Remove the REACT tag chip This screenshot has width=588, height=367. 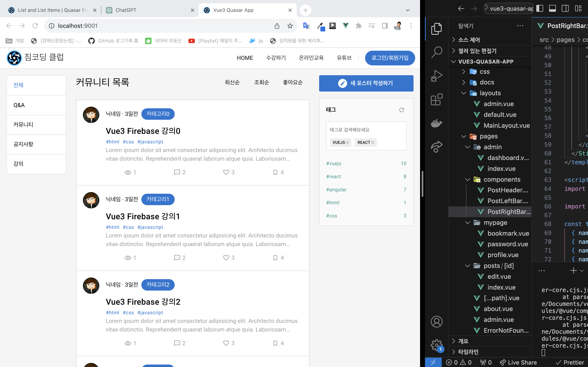[372, 142]
